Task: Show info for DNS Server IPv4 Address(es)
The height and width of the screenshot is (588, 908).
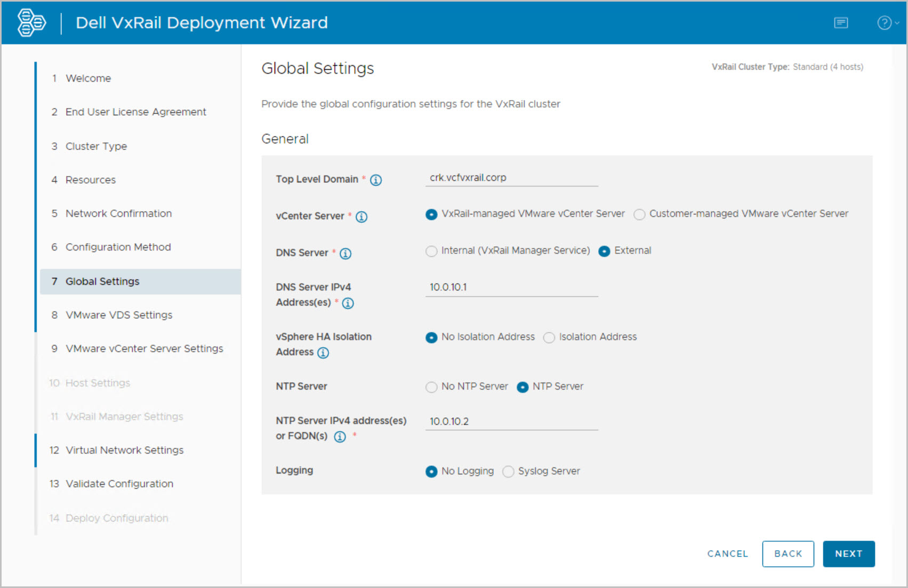Action: point(348,303)
